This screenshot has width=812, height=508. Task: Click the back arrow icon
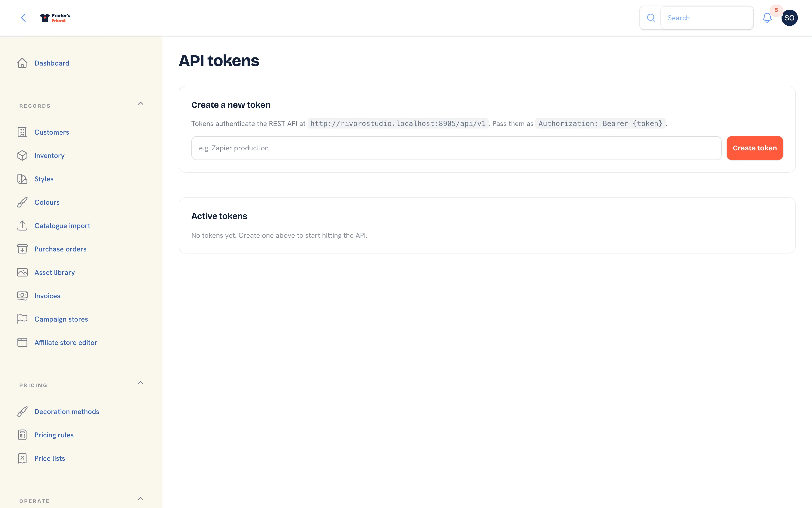coord(24,18)
